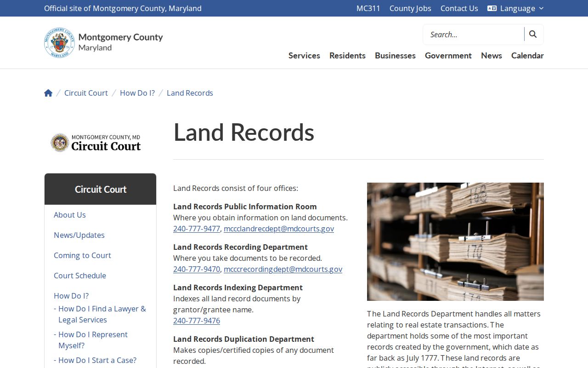Open News/Updates in sidebar
The width and height of the screenshot is (588, 368).
tap(79, 235)
